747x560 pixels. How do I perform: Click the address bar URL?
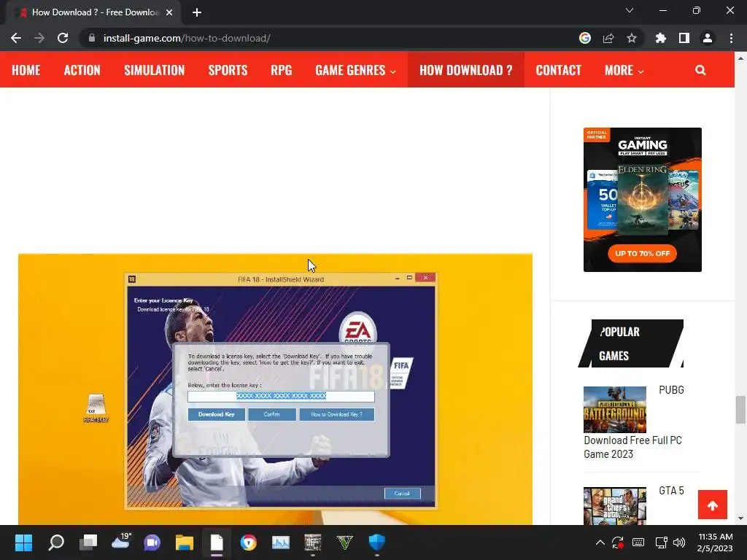(187, 38)
